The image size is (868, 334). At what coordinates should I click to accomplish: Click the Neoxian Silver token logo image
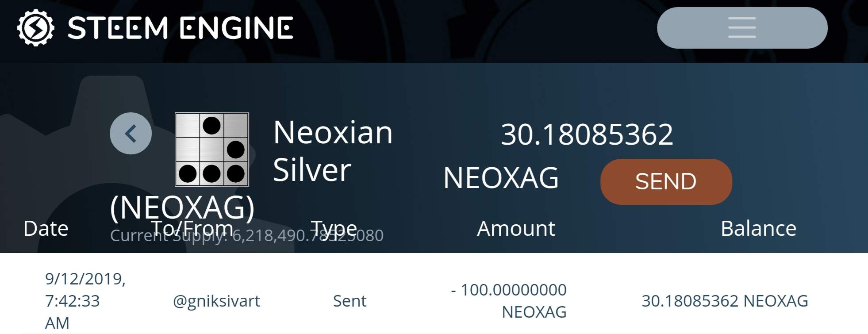pos(212,150)
